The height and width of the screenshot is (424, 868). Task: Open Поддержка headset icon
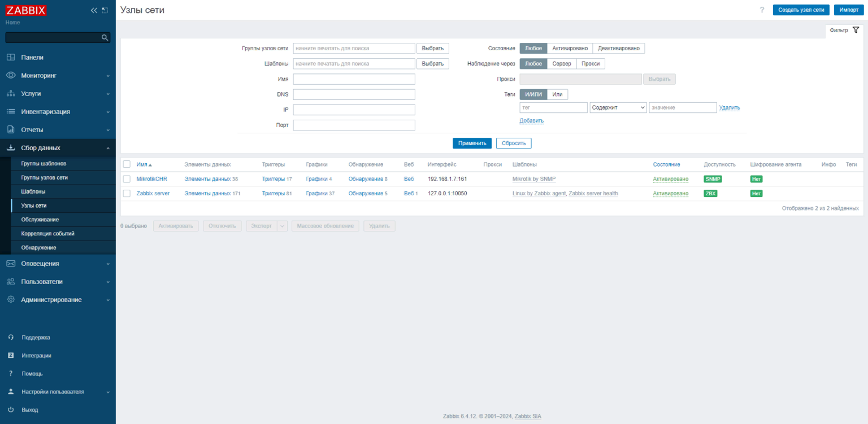[x=11, y=337]
